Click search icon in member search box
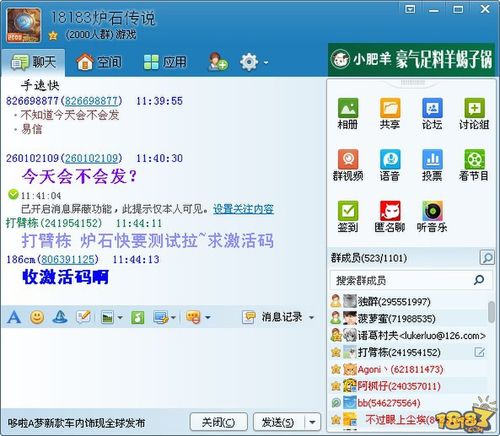Viewport: 500px width, 436px height. click(479, 280)
